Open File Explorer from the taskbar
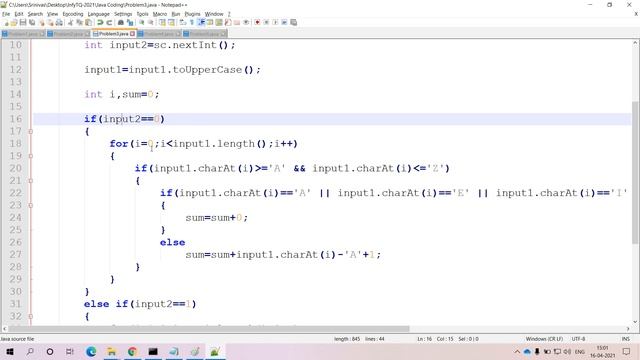This screenshot has width=640, height=360. (111, 351)
